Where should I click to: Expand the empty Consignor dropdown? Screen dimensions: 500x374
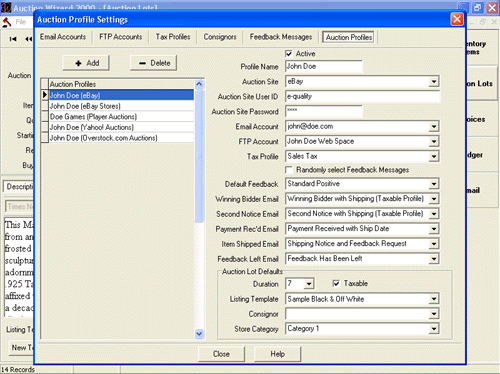click(x=434, y=314)
